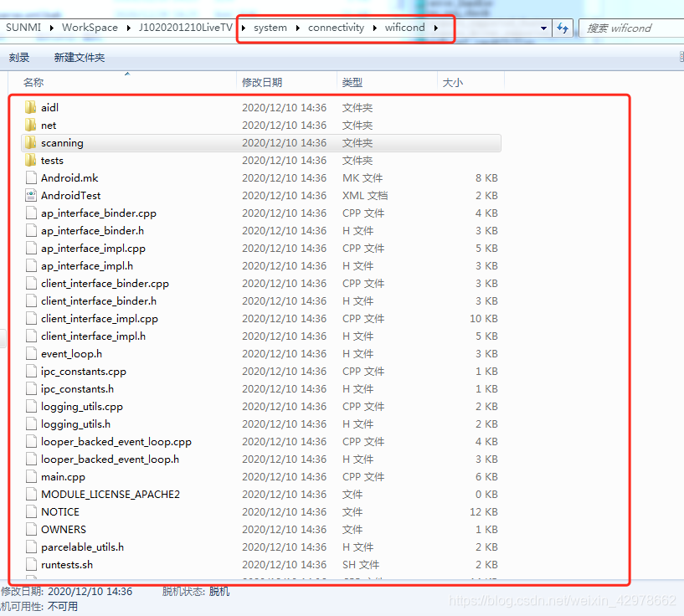Sort by the 名称 column header
The image size is (684, 616).
coord(123,82)
